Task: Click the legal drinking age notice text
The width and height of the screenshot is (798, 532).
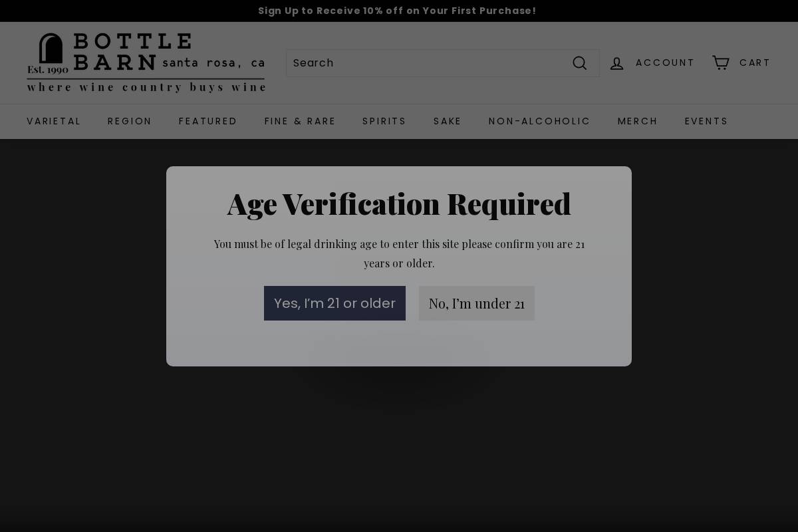Action: tap(399, 253)
